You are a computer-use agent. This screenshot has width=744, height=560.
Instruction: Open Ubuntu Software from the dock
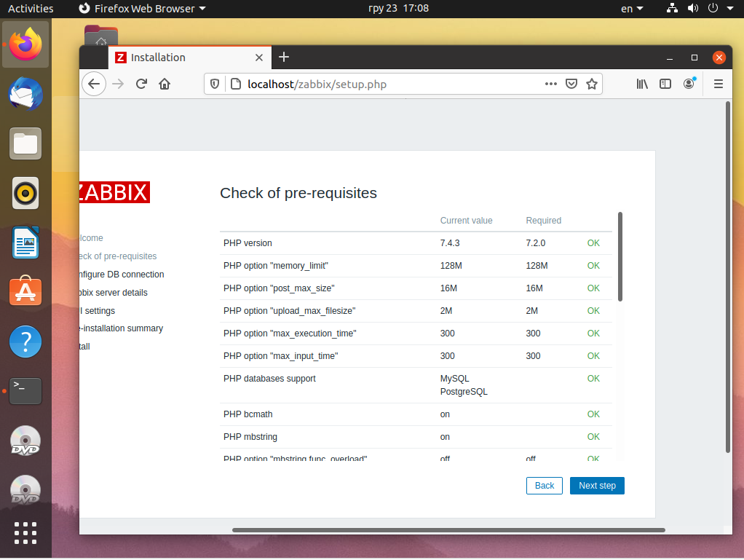pyautogui.click(x=25, y=291)
